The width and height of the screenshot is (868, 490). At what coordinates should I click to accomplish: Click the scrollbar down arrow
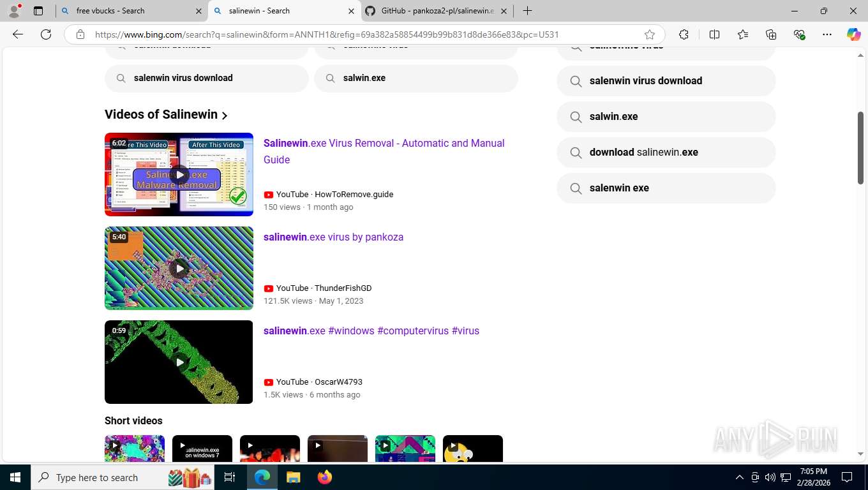click(860, 454)
